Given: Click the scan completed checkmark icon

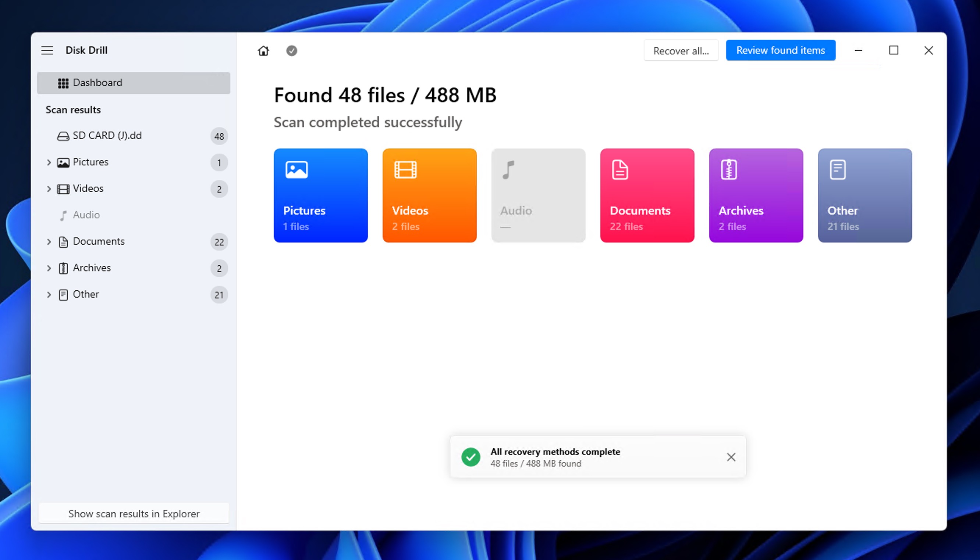Looking at the screenshot, I should (291, 50).
